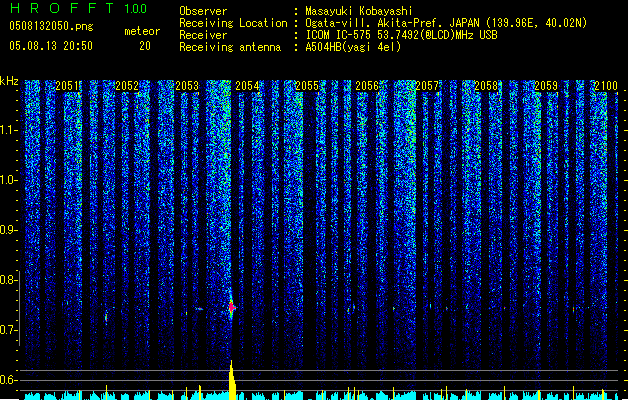Image resolution: width=629 pixels, height=400 pixels.
Task: Select location text Ogata-vill. Akita-Pref. JAPAN
Action: [x=392, y=23]
